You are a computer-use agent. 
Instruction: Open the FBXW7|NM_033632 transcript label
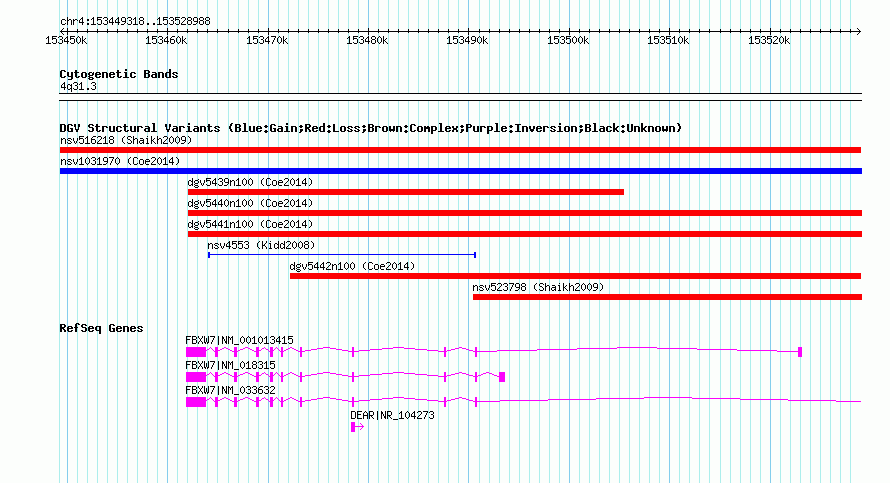pyautogui.click(x=230, y=390)
